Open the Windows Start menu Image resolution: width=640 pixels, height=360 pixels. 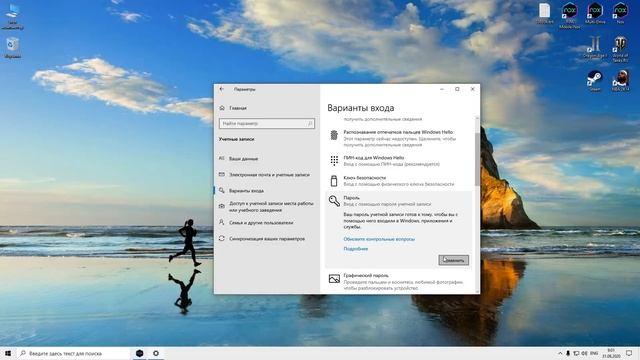click(x=8, y=353)
